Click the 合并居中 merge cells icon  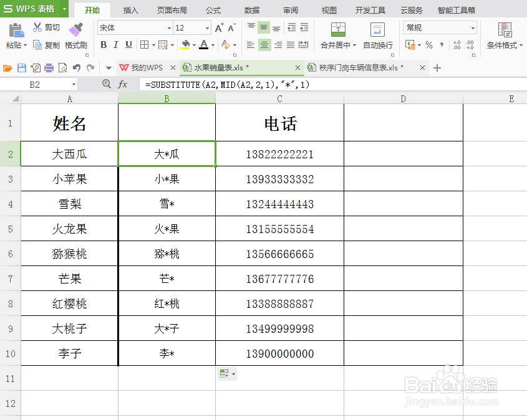tap(337, 30)
